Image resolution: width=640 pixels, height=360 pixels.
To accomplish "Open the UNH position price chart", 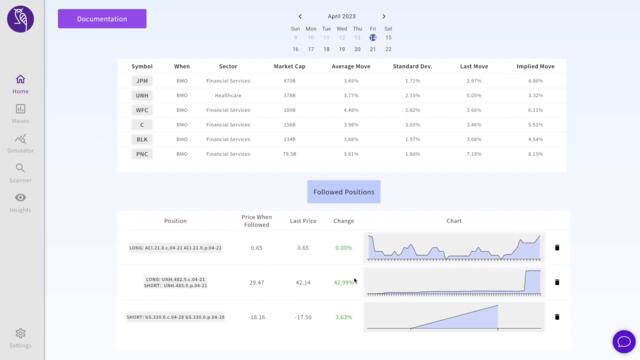I will pyautogui.click(x=454, y=282).
